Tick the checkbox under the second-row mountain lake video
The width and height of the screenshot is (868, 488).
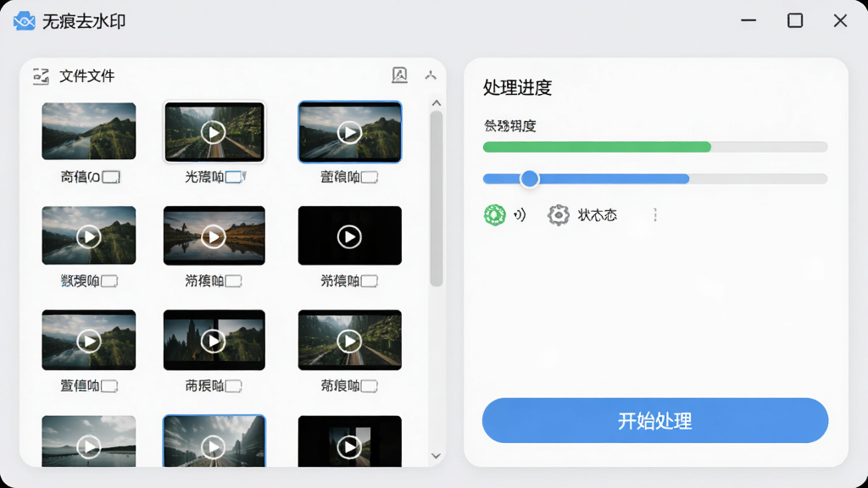click(x=109, y=281)
